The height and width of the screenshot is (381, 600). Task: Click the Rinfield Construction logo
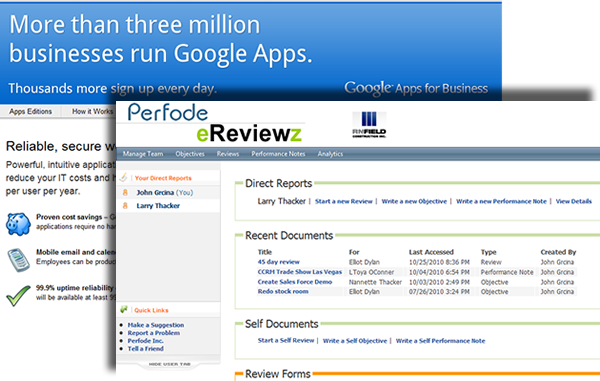click(x=369, y=125)
